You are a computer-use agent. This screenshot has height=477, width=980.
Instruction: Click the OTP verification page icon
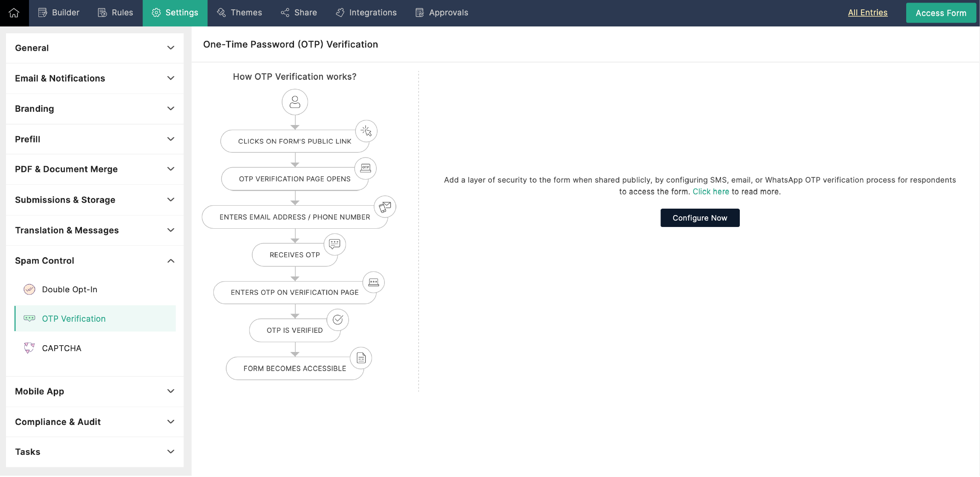366,167
